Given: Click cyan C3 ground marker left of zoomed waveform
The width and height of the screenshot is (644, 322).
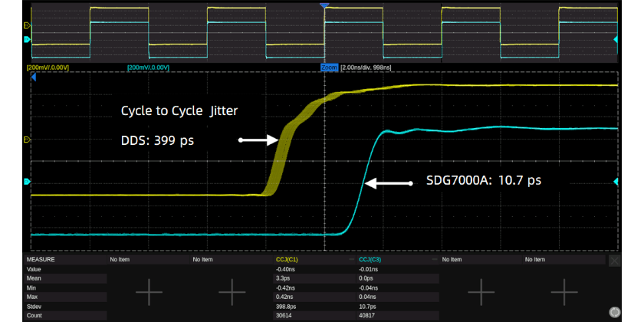Looking at the screenshot, I should coord(28,182).
